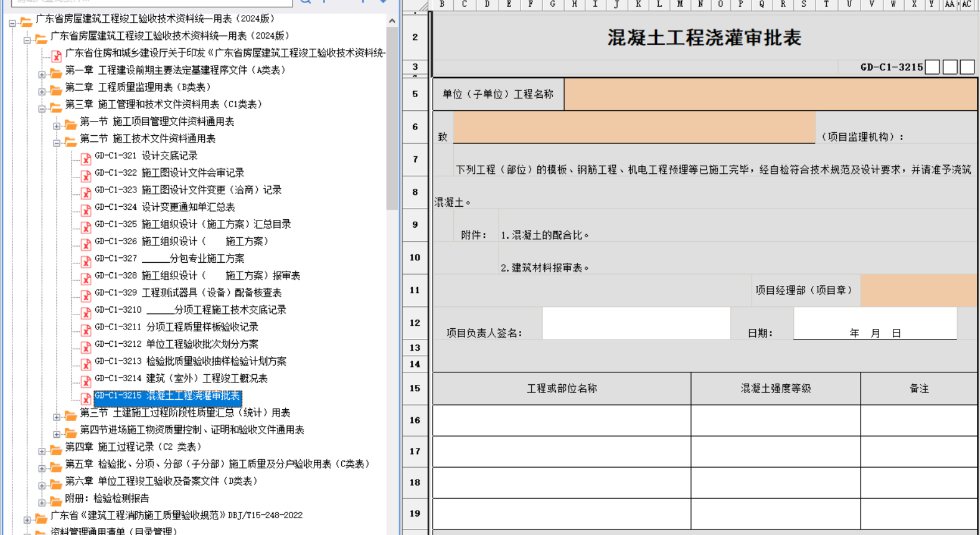
Task: Select GD-C1-323 施工图设计文件变更（洽商）记录
Action: tap(188, 190)
